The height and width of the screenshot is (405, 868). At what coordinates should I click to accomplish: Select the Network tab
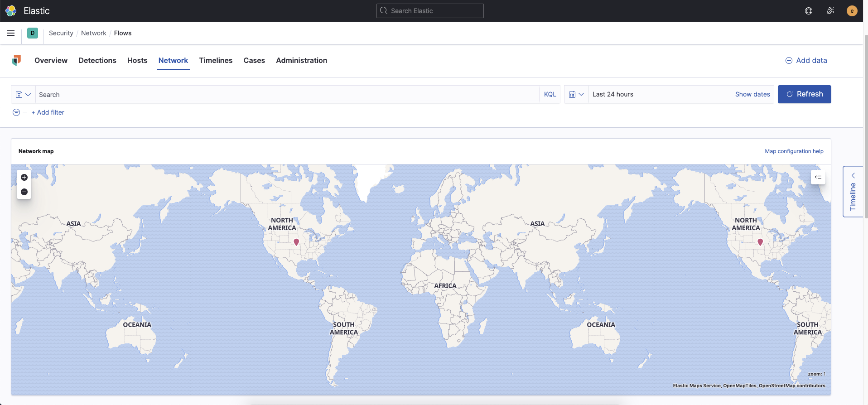(173, 60)
